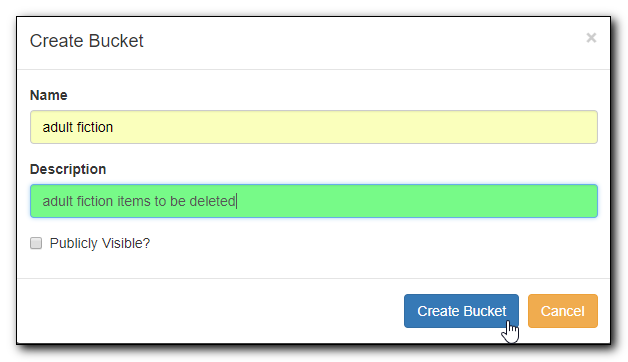Place cursor in 'adult fiction' name text

tap(78, 127)
